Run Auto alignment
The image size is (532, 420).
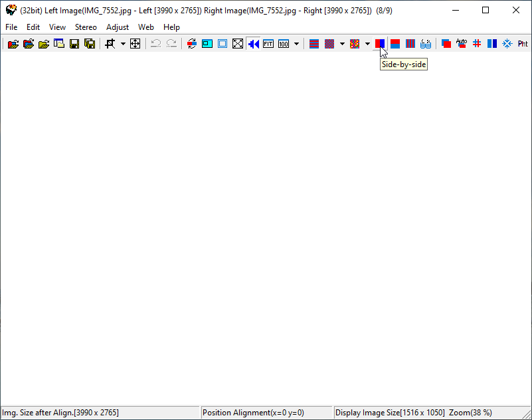pyautogui.click(x=462, y=44)
